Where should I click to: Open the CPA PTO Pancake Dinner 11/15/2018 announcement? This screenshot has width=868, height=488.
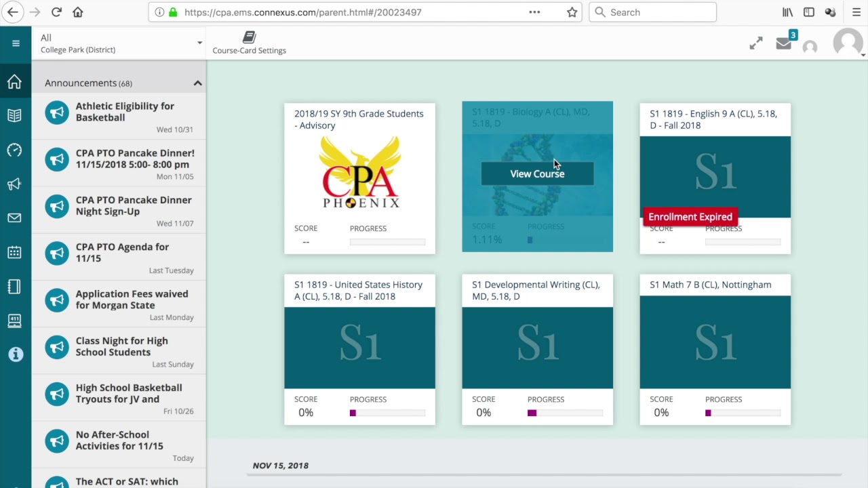[119, 162]
